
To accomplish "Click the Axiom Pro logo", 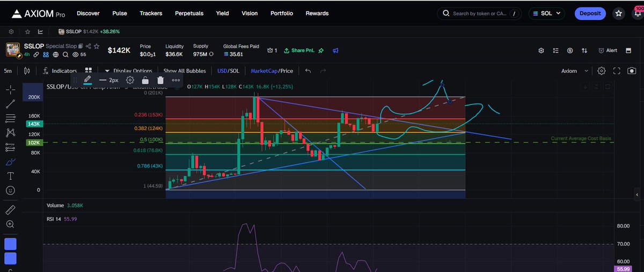I will (38, 13).
